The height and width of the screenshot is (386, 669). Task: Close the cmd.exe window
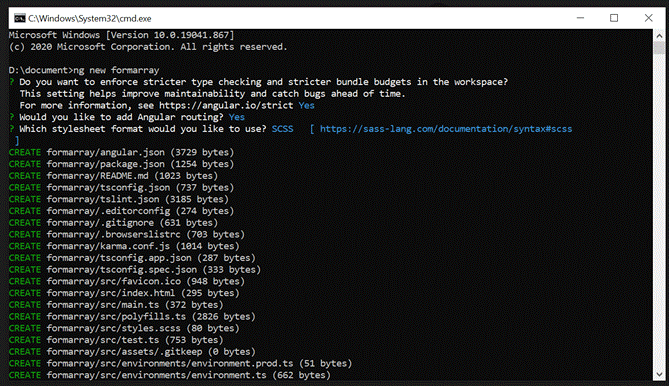coord(648,18)
